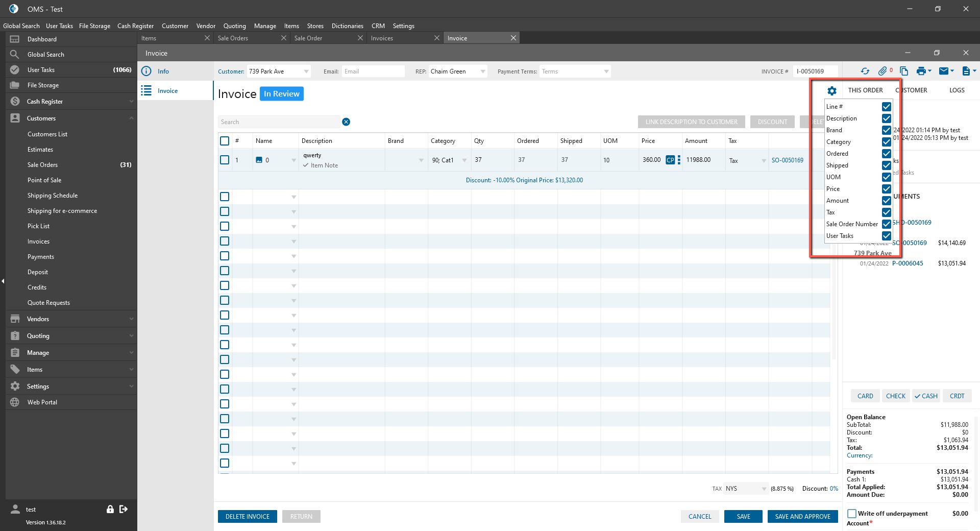Uncheck the Line # column checkbox
The image size is (980, 531).
(887, 107)
